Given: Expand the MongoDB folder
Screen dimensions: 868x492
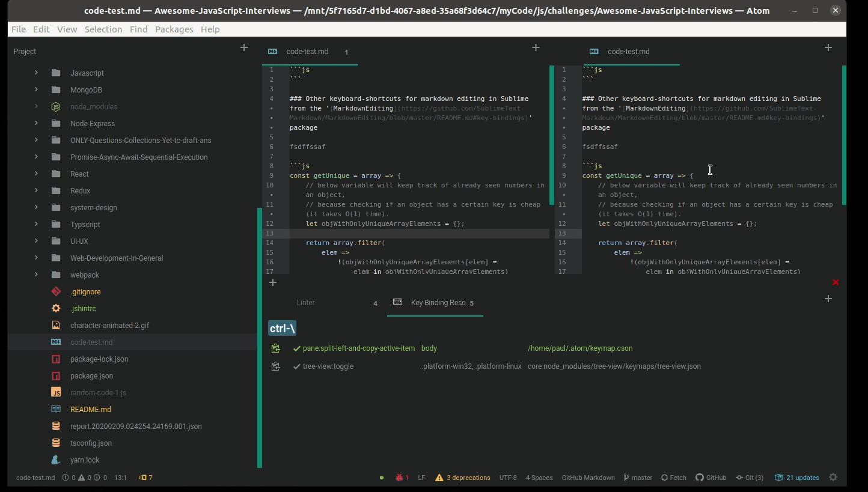Looking at the screenshot, I should coord(36,90).
